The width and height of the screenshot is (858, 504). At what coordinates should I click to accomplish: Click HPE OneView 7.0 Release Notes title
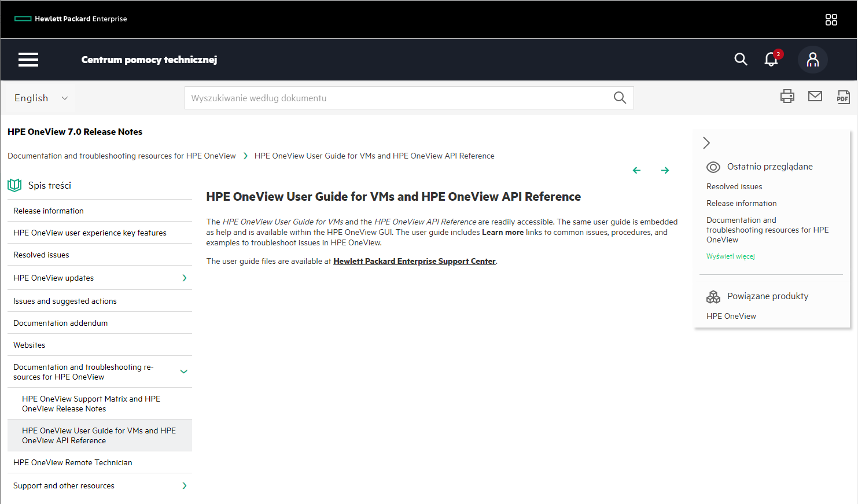coord(75,131)
